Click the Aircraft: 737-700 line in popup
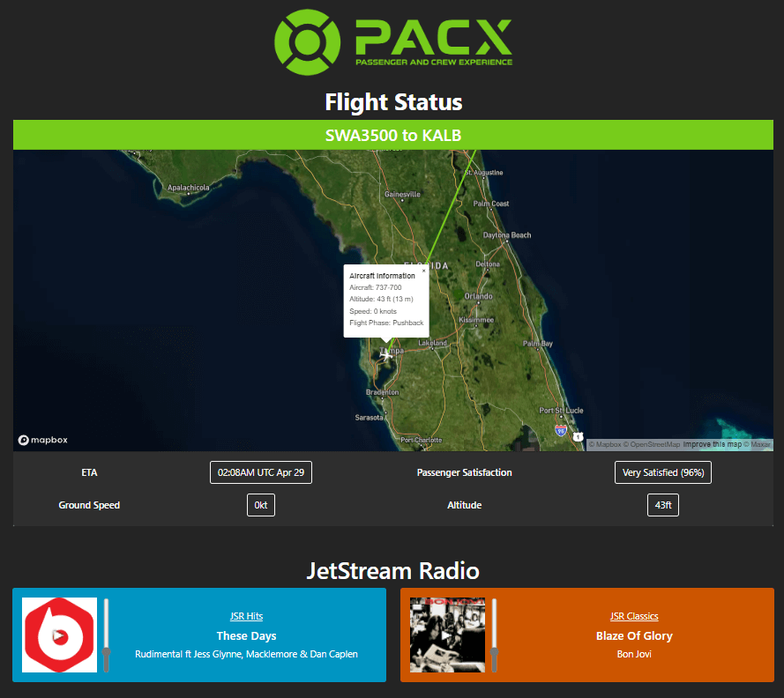 point(376,287)
